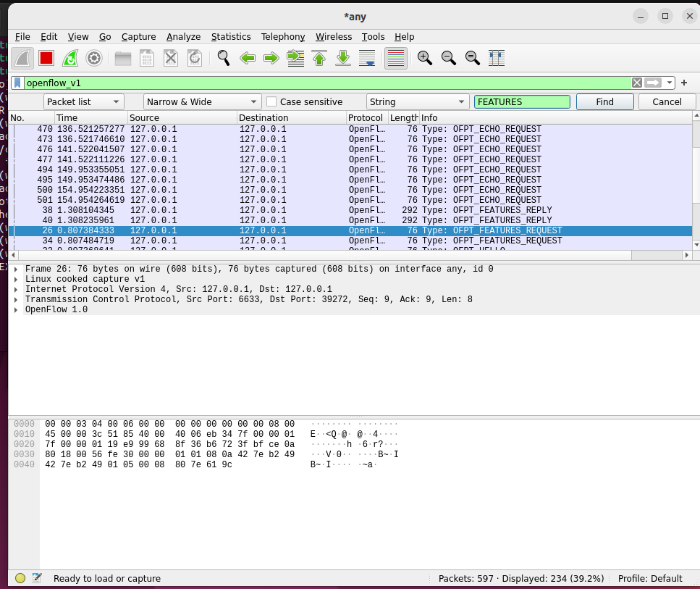
Task: Go to specified packet icon
Action: pos(295,58)
